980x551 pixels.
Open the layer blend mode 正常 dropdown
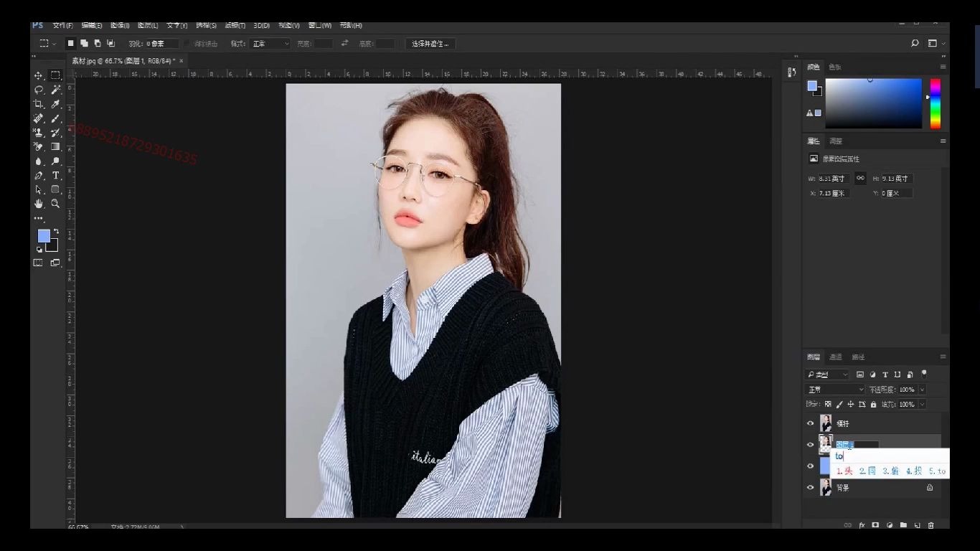click(x=835, y=390)
